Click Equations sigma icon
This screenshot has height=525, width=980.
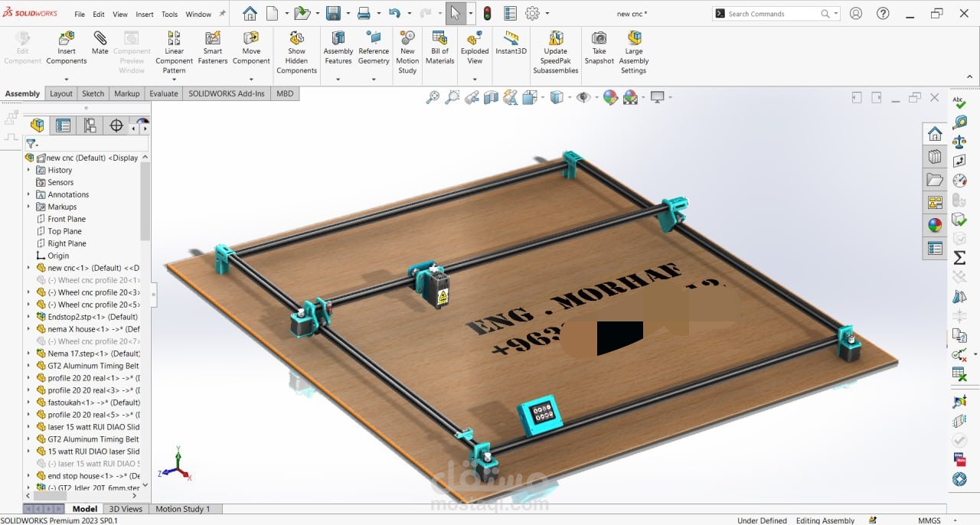point(959,258)
